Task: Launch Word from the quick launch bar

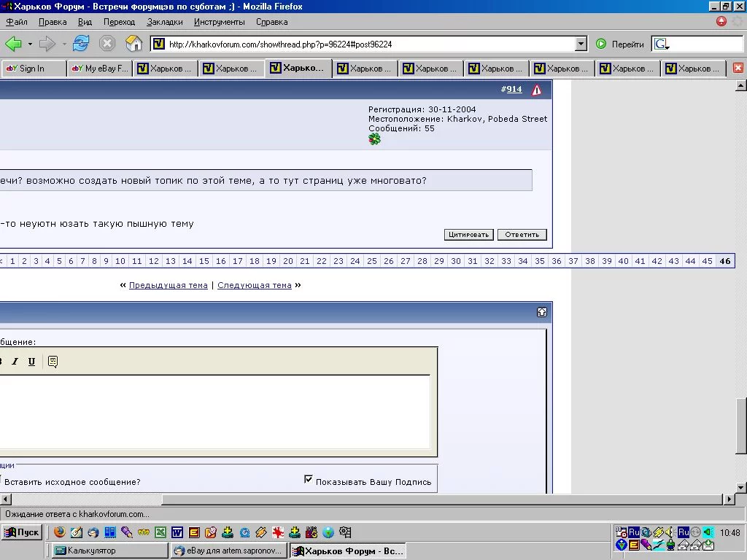Action: click(177, 532)
